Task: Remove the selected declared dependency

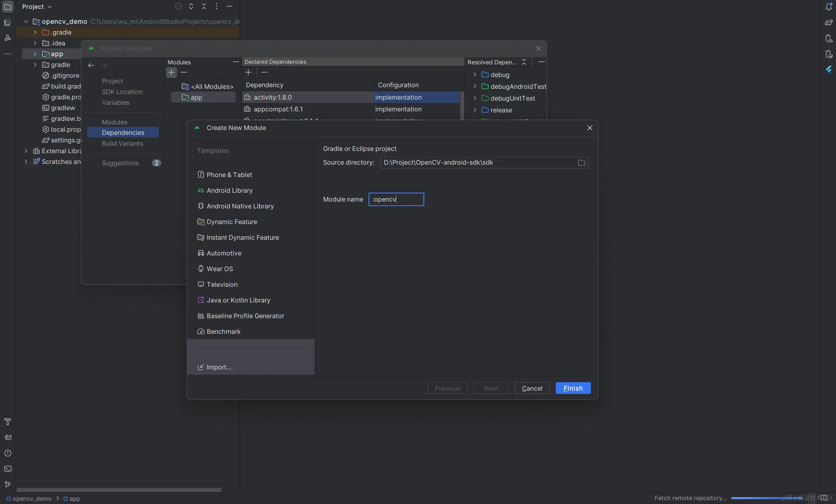Action: [264, 72]
